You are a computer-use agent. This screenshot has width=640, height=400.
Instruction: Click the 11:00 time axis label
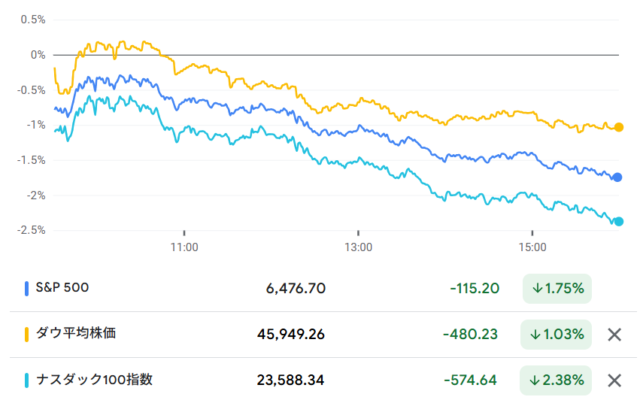tap(184, 246)
